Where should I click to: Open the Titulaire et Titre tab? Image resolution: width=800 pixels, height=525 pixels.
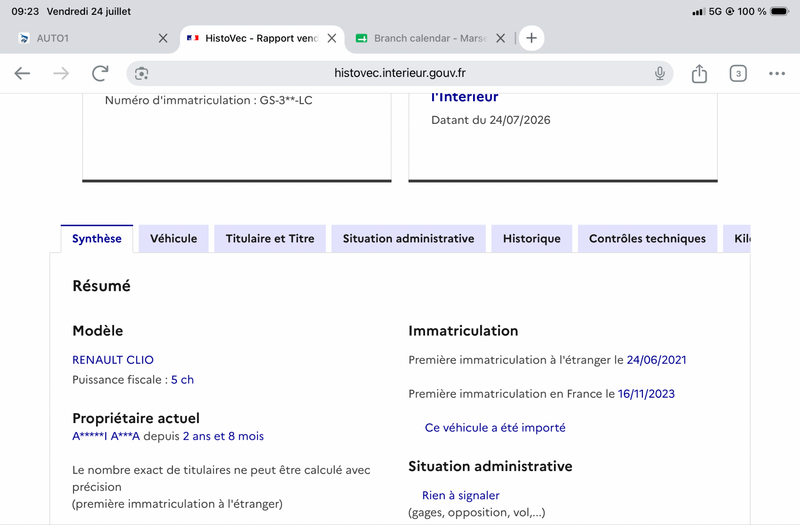[270, 239]
